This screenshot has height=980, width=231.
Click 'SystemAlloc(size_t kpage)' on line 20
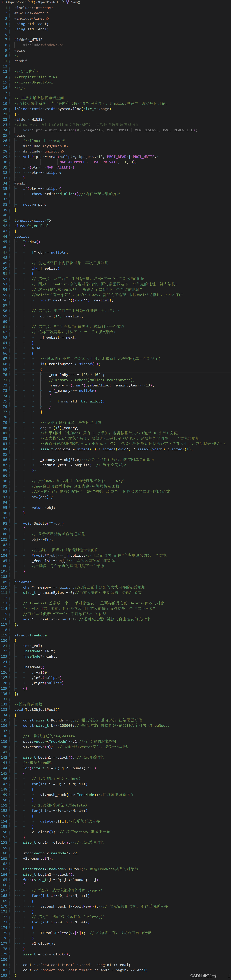84,109
